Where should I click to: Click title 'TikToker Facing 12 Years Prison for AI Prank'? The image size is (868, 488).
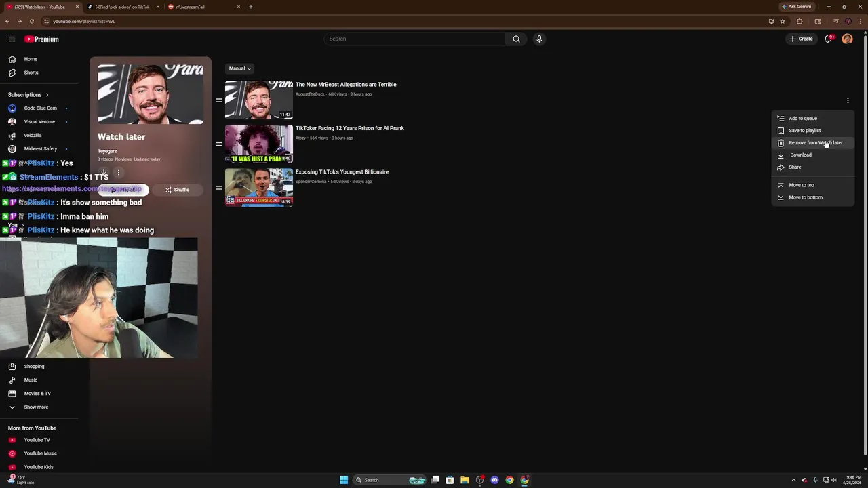[x=350, y=128]
